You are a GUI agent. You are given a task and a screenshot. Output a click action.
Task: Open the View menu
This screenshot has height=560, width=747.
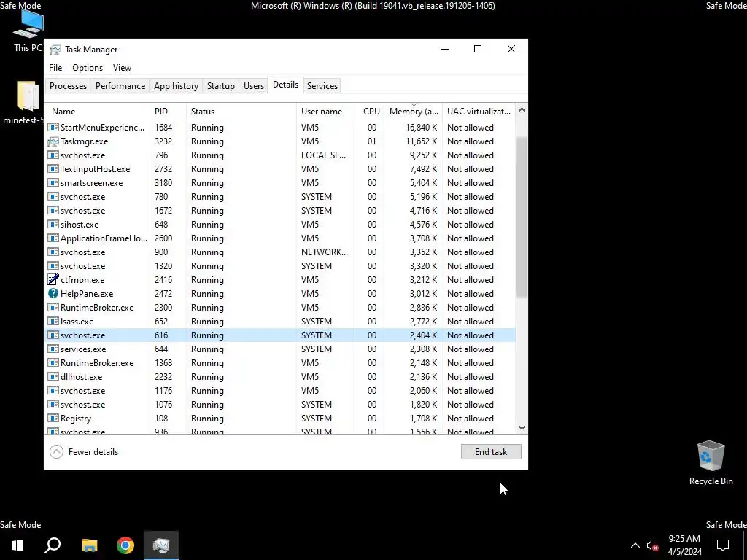[x=122, y=68]
